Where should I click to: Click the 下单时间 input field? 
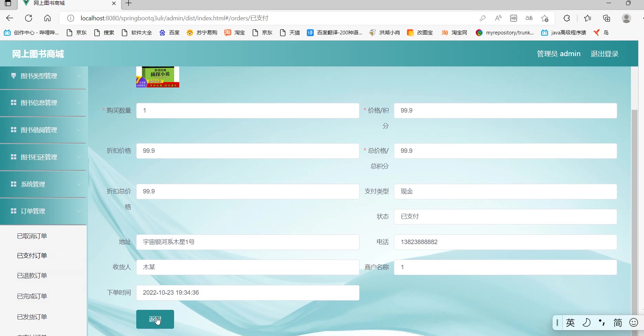pos(248,293)
